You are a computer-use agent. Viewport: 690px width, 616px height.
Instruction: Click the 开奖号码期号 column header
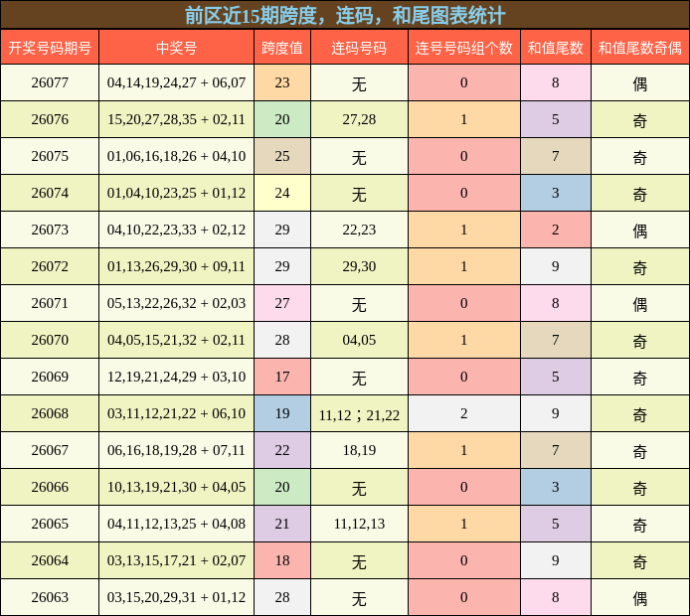click(x=50, y=48)
